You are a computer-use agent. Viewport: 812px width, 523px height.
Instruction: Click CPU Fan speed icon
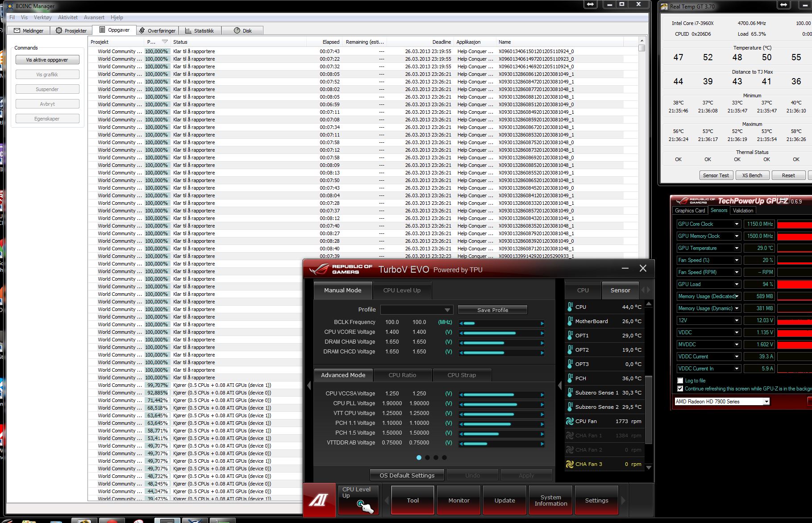pyautogui.click(x=570, y=421)
